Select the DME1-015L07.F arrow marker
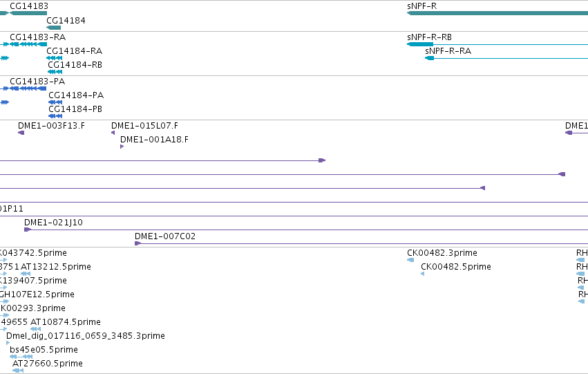 pos(113,133)
